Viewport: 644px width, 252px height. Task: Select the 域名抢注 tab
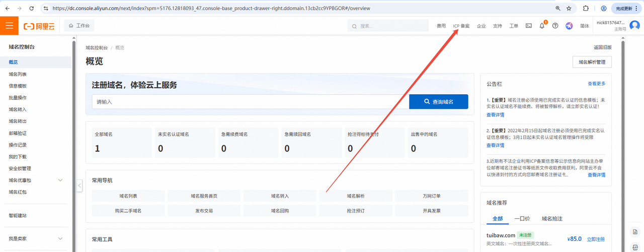coord(552,219)
